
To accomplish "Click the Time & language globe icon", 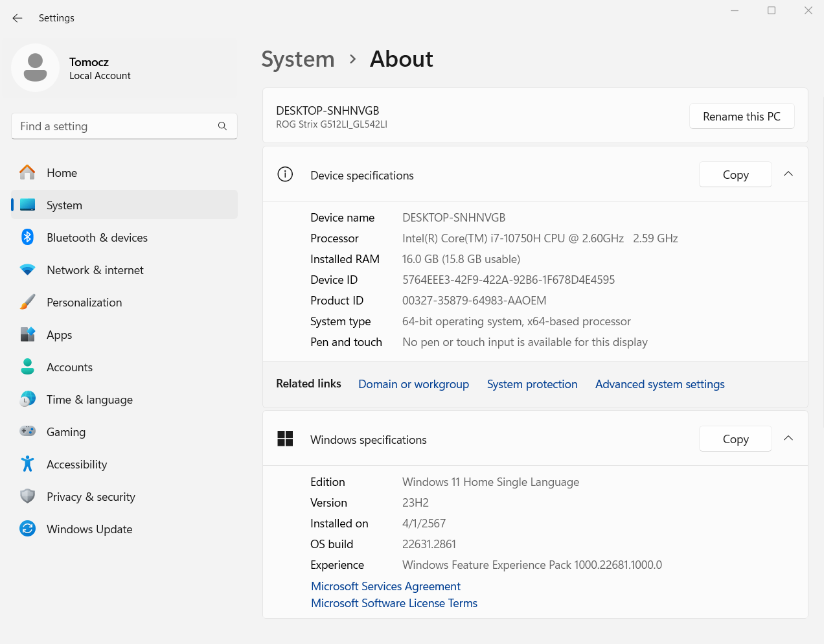I will [27, 399].
